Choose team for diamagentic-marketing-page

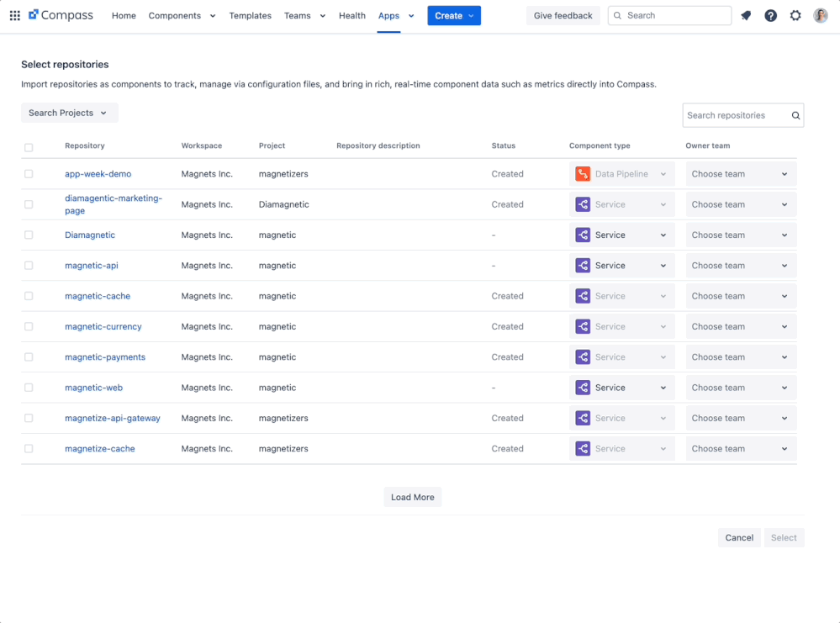pos(741,204)
